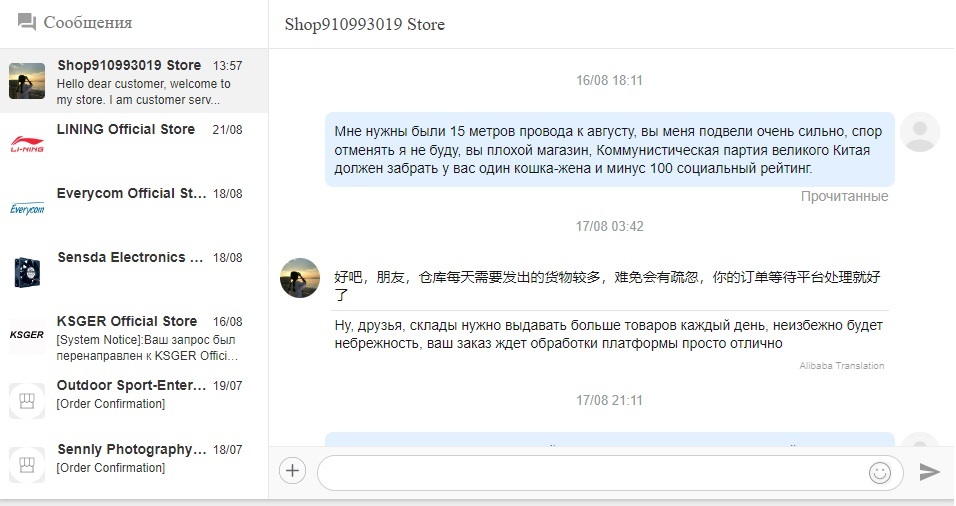Click 19/07 date on Outdoor Sport row
The width and height of the screenshot is (956, 506).
click(x=227, y=386)
